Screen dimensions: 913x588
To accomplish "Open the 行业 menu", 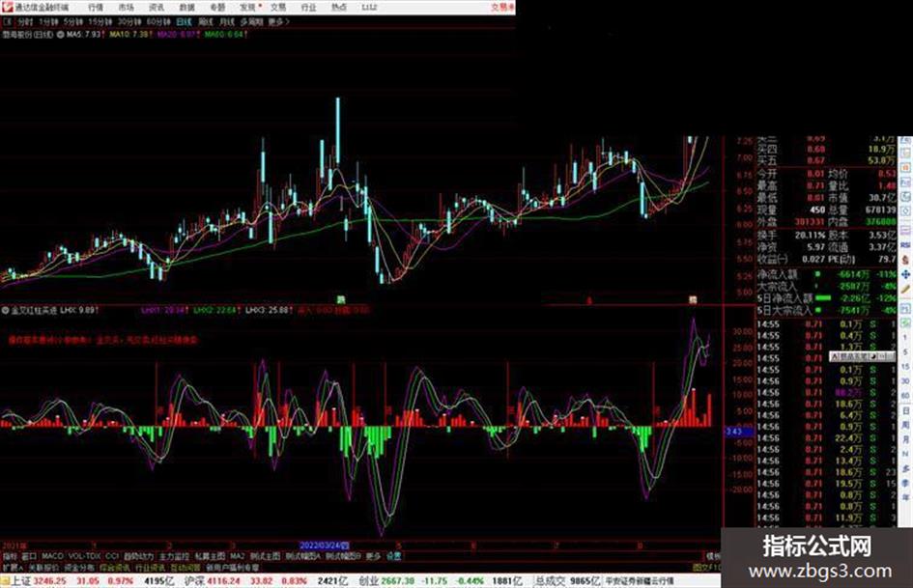I will (308, 8).
